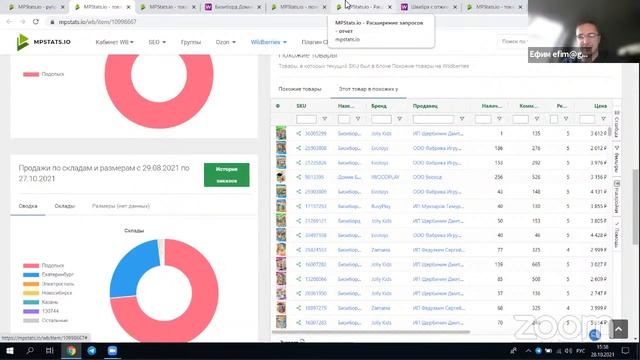
Task: Open the Фильтры side panel
Action: 617,159
